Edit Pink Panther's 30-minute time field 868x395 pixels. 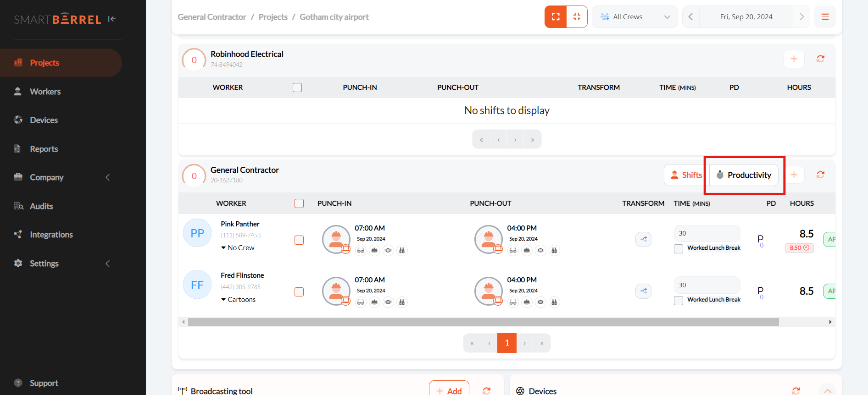[x=707, y=233]
